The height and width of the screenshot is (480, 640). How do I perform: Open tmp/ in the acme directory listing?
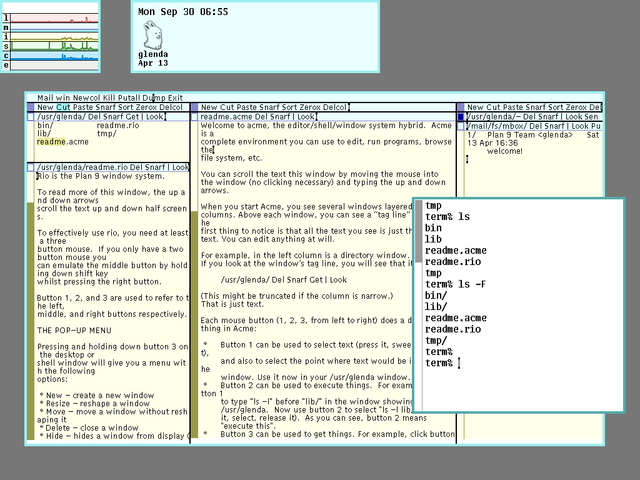click(107, 133)
